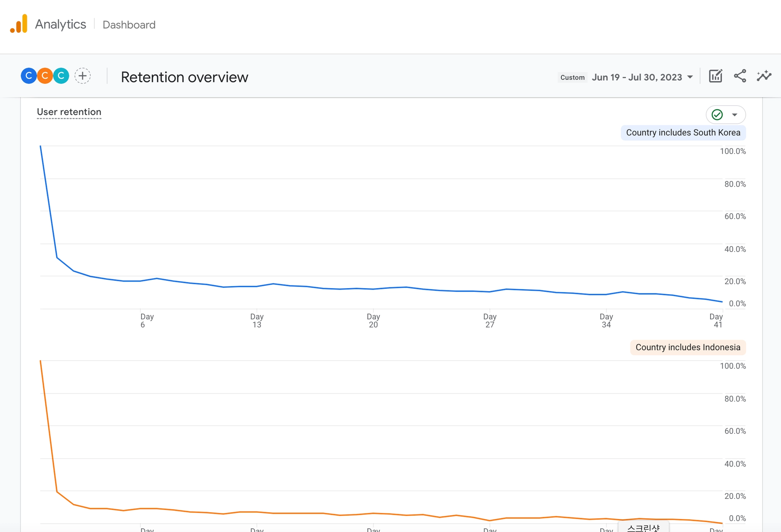Click the Retention overview heading
The height and width of the screenshot is (532, 781).
coord(185,77)
